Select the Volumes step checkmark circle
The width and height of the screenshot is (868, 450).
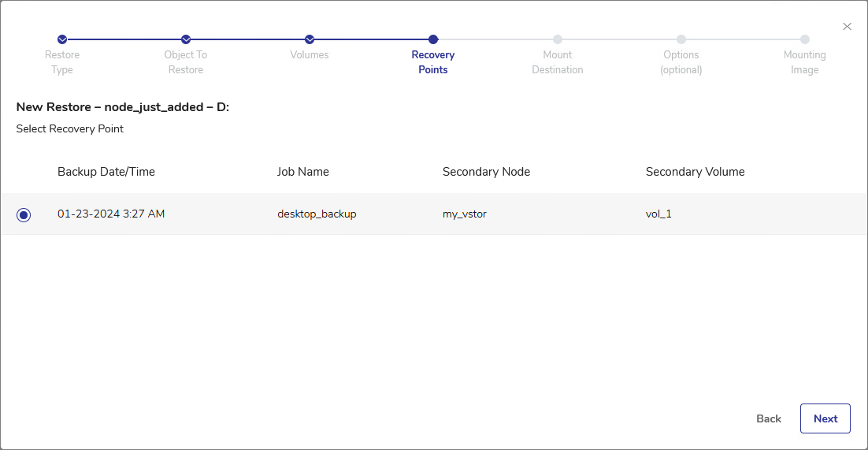(310, 39)
